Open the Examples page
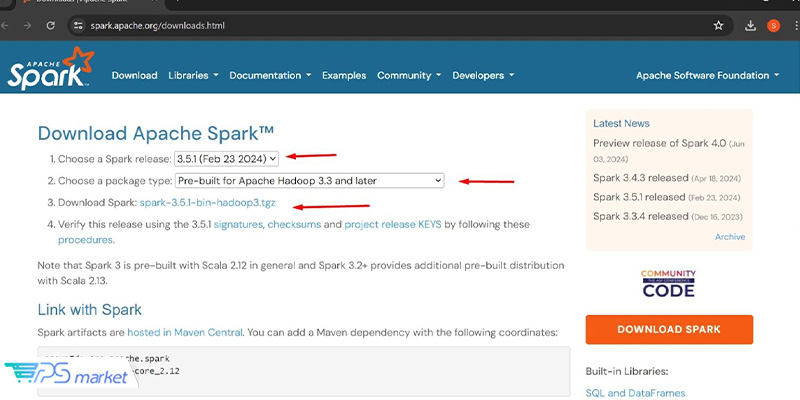Image resolution: width=800 pixels, height=400 pixels. tap(344, 76)
